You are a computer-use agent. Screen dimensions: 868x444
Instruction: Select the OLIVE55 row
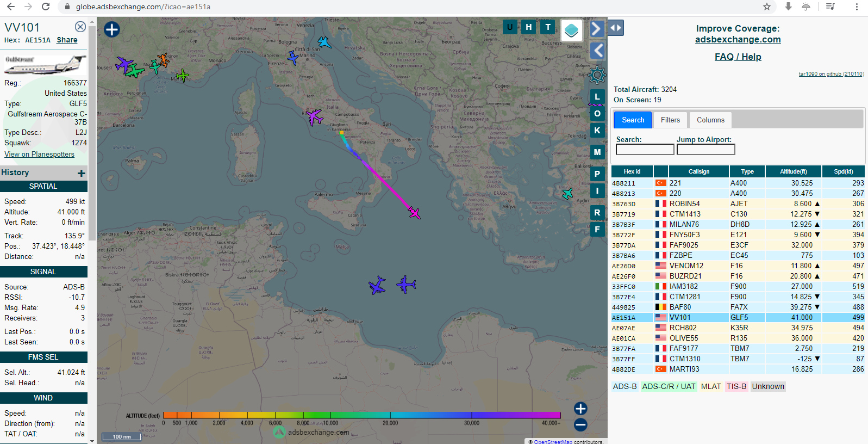(738, 338)
